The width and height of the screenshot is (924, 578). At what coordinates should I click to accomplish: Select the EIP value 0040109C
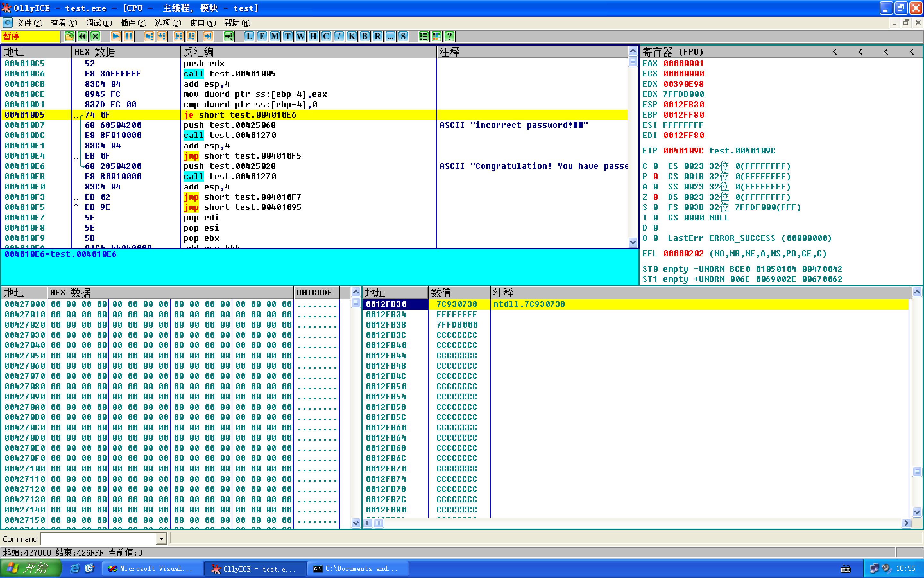(x=683, y=151)
